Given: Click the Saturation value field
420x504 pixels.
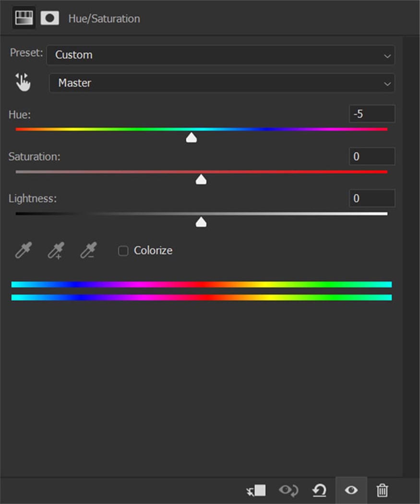Looking at the screenshot, I should (x=372, y=157).
